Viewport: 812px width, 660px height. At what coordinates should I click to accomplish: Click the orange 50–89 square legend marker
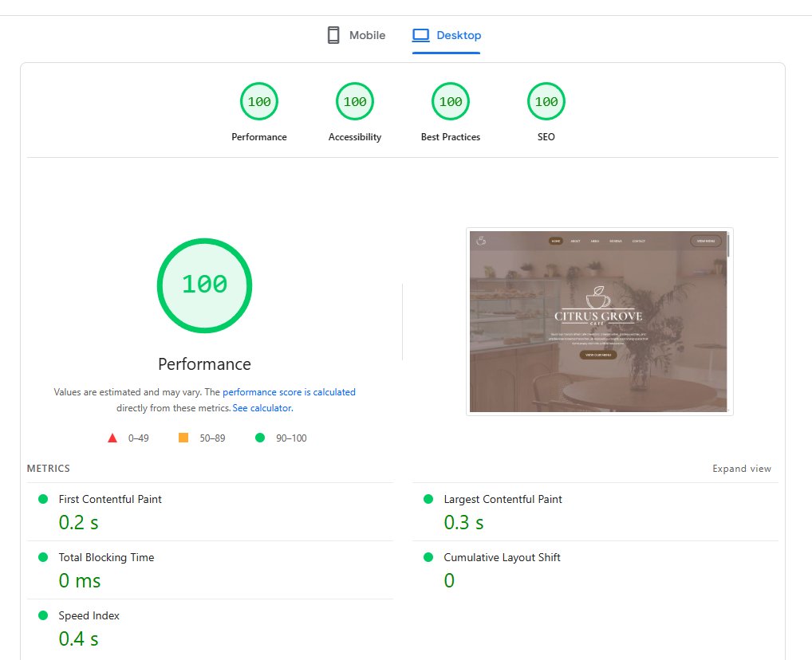pyautogui.click(x=183, y=437)
